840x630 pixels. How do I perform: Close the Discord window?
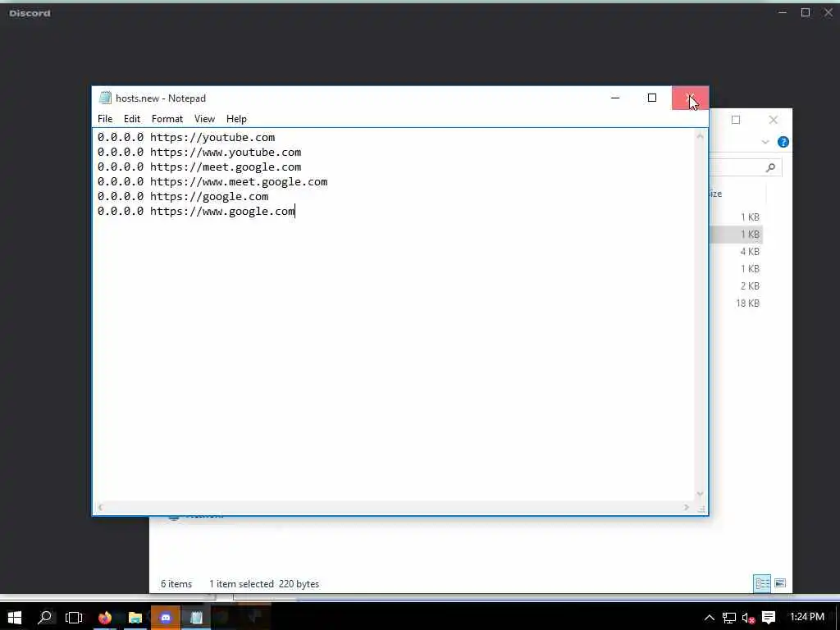[x=829, y=12]
